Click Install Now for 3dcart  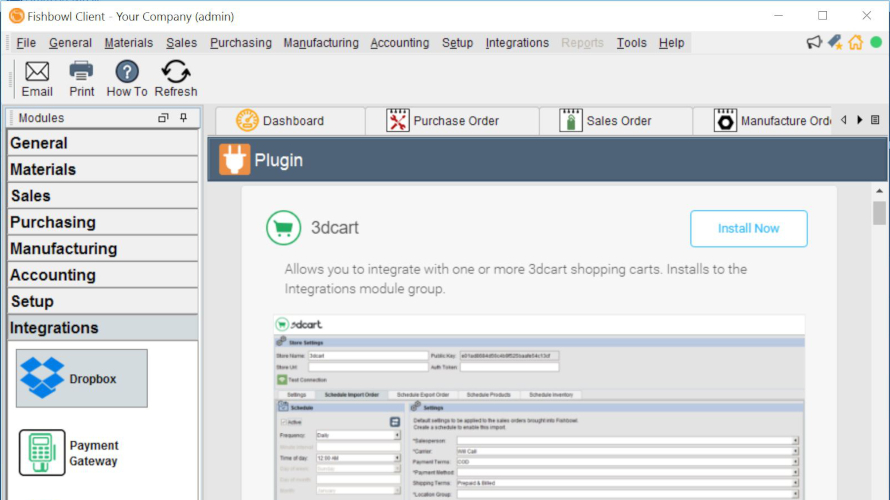(x=748, y=229)
